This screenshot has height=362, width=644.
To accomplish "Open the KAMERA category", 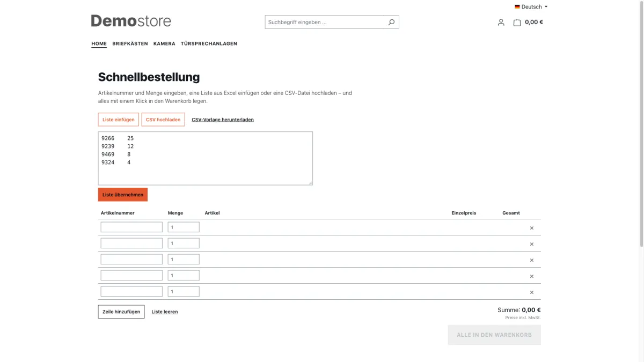I will coord(164,43).
